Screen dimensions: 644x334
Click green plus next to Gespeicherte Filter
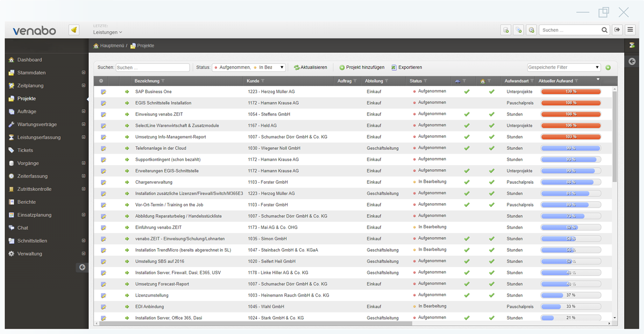point(608,67)
